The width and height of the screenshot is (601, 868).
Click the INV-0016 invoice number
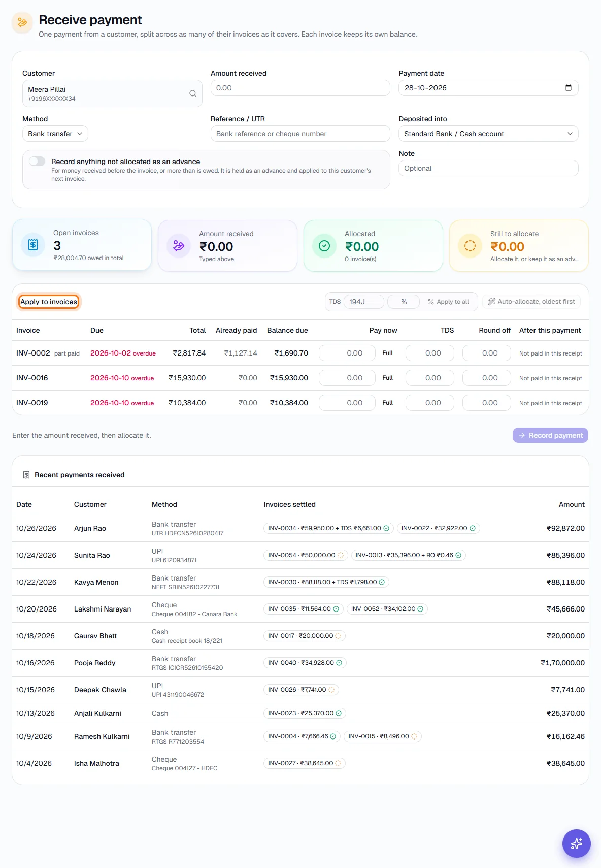32,378
